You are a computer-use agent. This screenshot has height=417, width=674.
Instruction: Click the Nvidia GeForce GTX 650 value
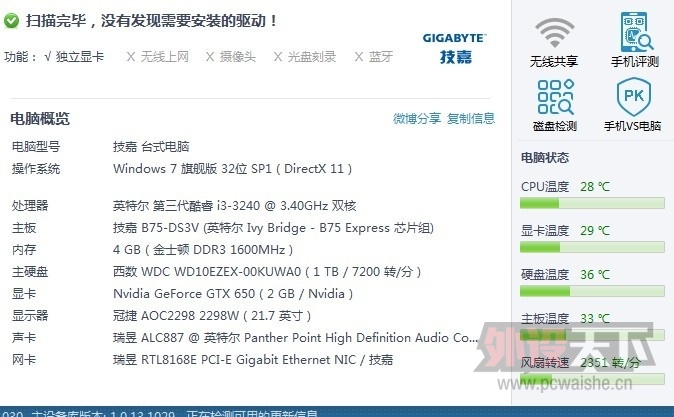233,294
